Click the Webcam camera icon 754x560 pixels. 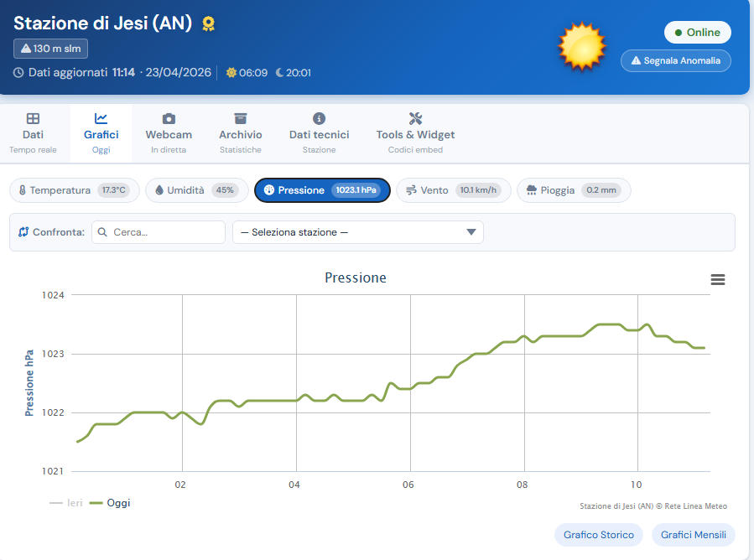tap(169, 119)
